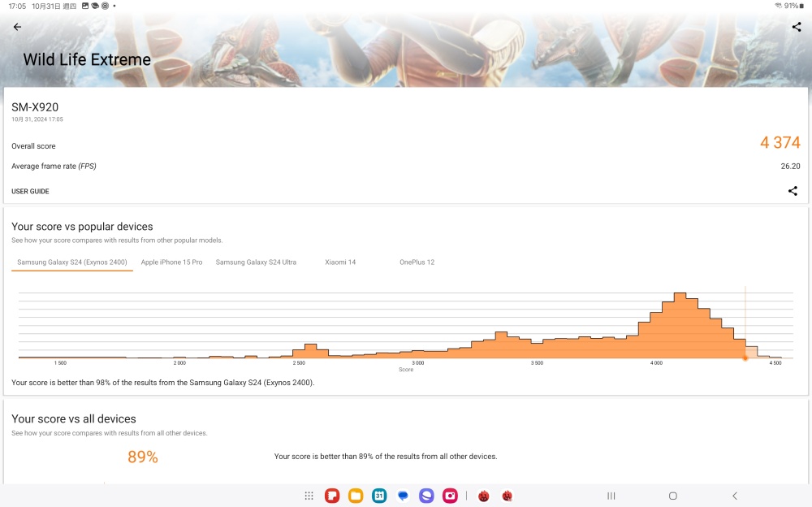The width and height of the screenshot is (812, 507).
Task: Tap the image notification icon in the status bar
Action: pos(85,6)
